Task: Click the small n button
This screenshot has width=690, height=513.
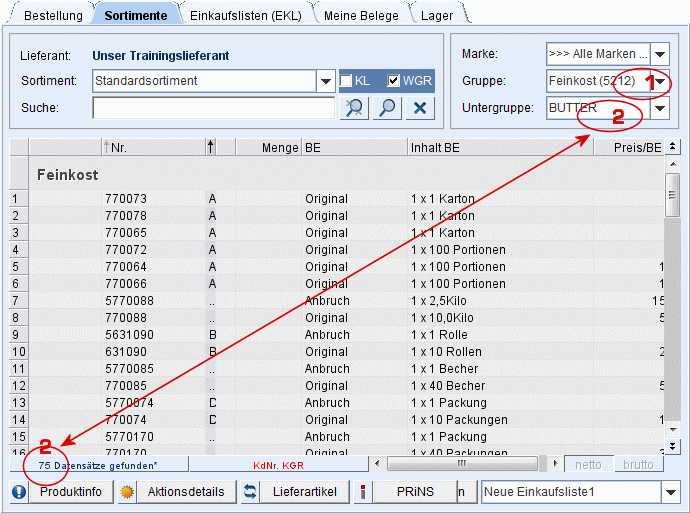Action: (x=461, y=492)
